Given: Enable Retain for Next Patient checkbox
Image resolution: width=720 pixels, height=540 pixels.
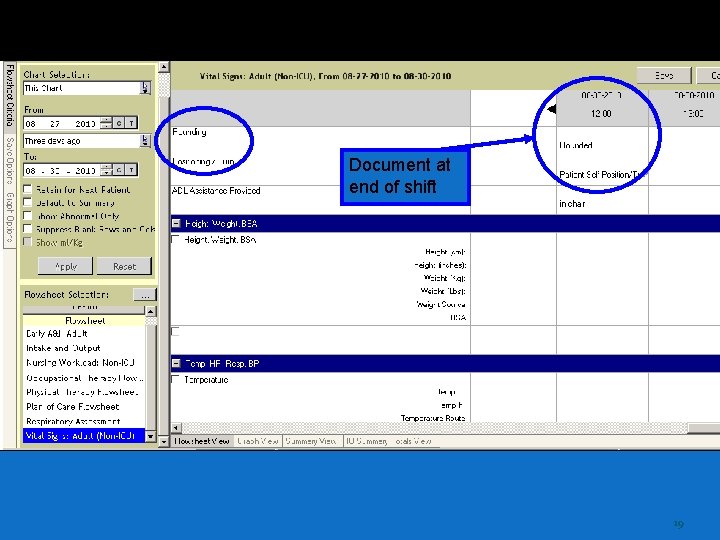Looking at the screenshot, I should (x=28, y=189).
